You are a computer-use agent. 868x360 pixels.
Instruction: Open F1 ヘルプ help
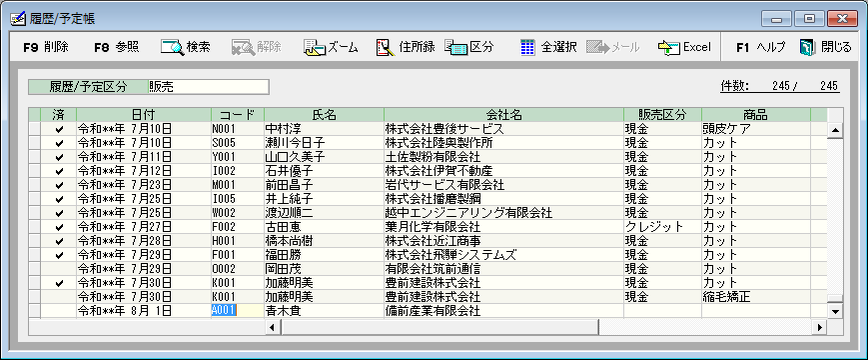[760, 47]
